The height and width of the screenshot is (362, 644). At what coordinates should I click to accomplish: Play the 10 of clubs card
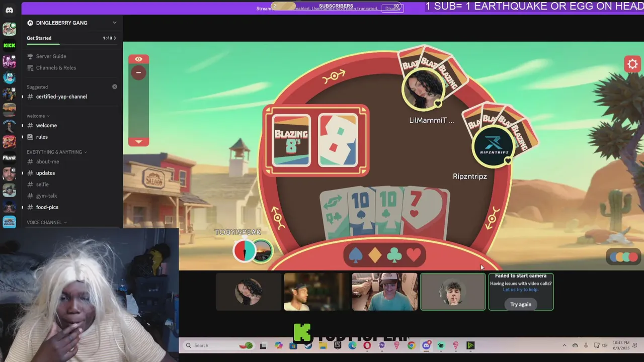[388, 211]
